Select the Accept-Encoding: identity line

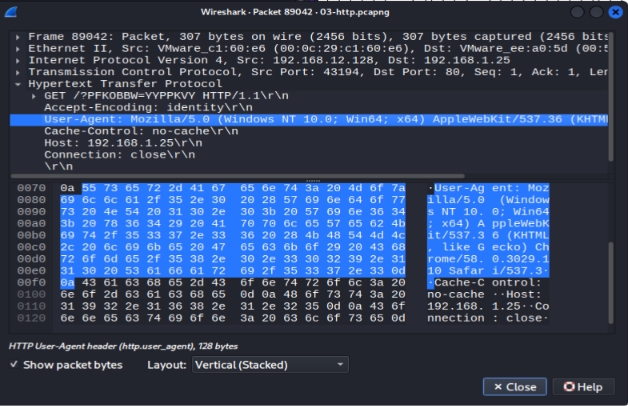coord(148,108)
